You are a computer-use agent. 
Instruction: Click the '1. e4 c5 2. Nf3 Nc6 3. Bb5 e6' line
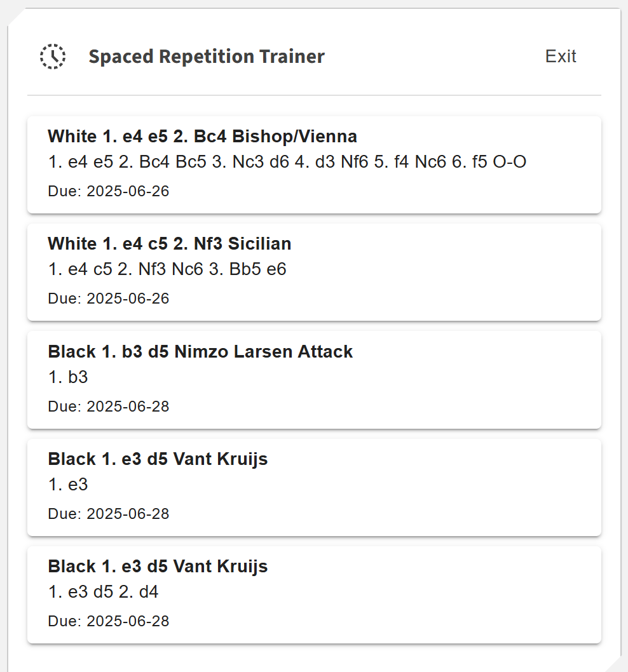tap(167, 269)
